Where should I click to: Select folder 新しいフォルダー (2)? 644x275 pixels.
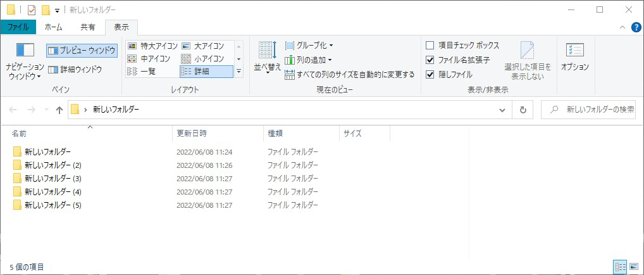point(53,165)
